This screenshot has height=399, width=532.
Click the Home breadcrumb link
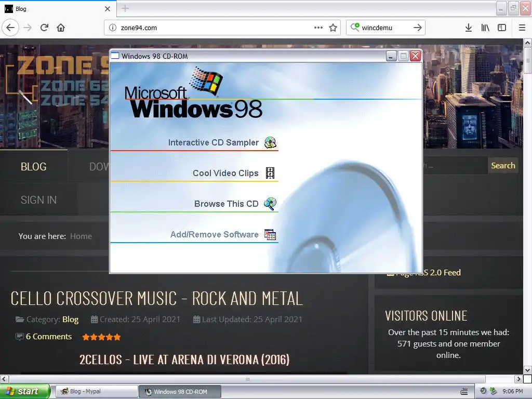[x=81, y=236]
